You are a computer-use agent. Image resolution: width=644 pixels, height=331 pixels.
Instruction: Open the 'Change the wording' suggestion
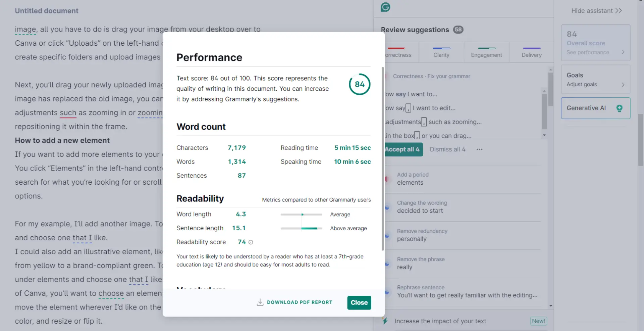(x=463, y=207)
